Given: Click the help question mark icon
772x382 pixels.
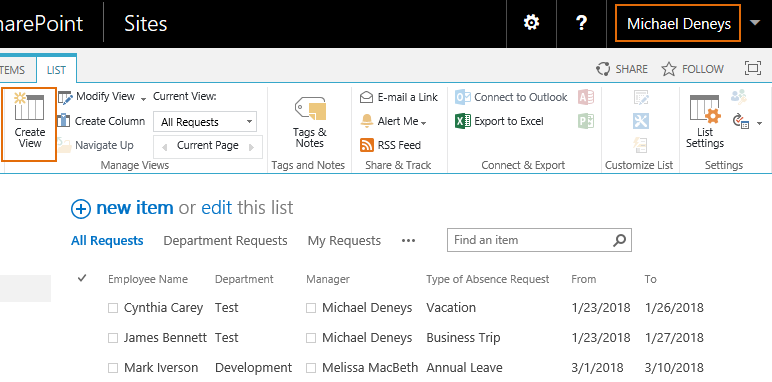Looking at the screenshot, I should 581,23.
